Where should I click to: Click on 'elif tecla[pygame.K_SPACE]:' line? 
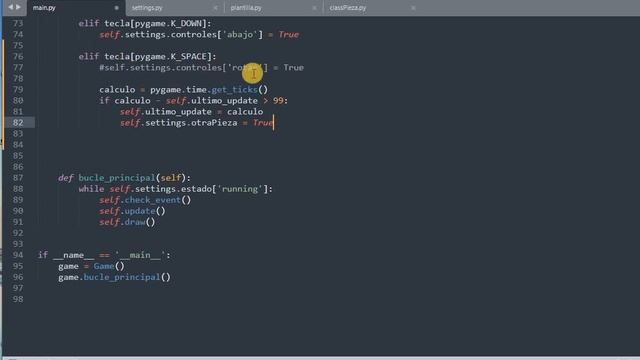(x=147, y=56)
